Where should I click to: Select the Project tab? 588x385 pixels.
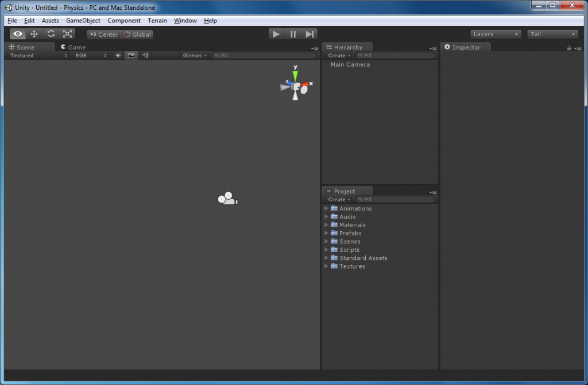point(347,191)
